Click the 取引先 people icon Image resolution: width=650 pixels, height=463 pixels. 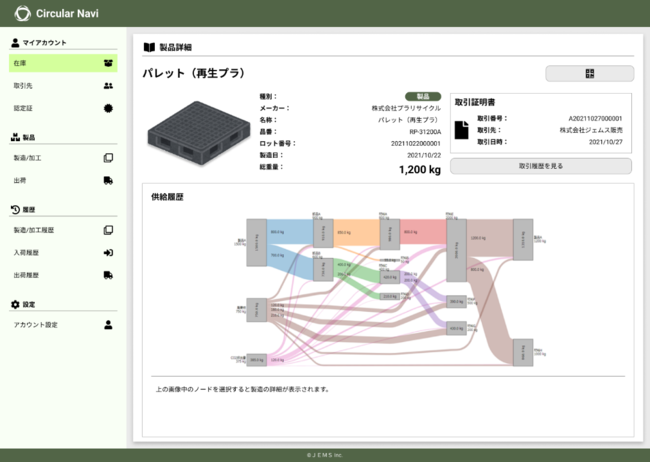tap(108, 86)
